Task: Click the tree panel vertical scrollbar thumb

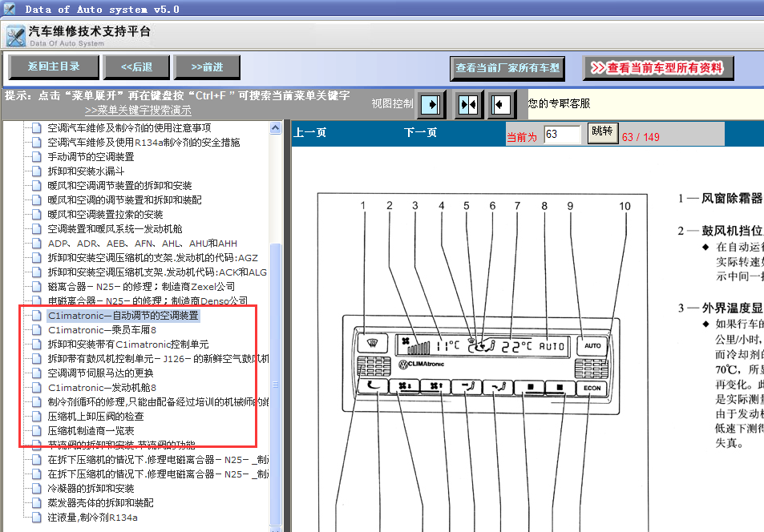Action: point(275,385)
